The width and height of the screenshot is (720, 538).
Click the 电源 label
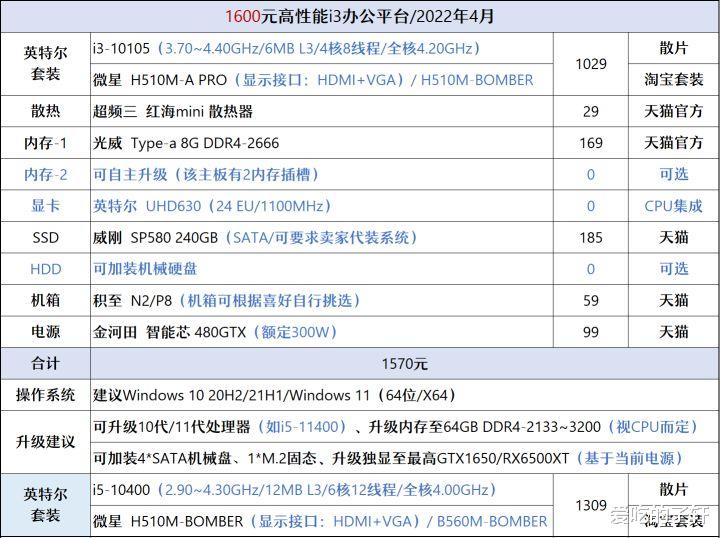pyautogui.click(x=45, y=332)
